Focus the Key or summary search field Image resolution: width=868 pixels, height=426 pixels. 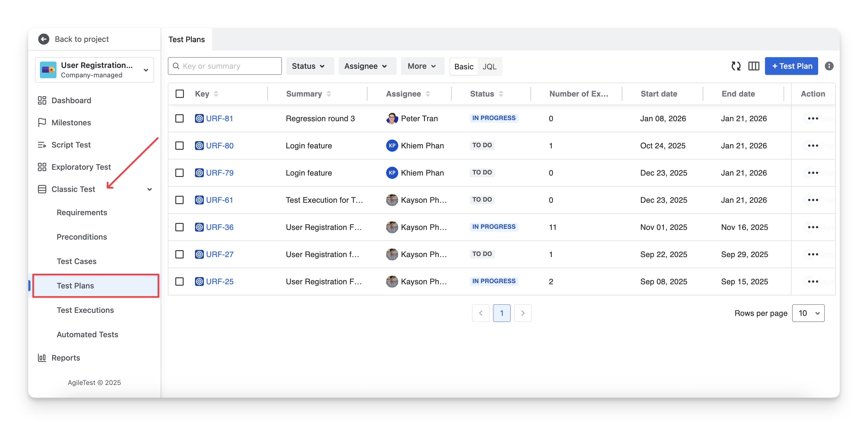pyautogui.click(x=229, y=66)
